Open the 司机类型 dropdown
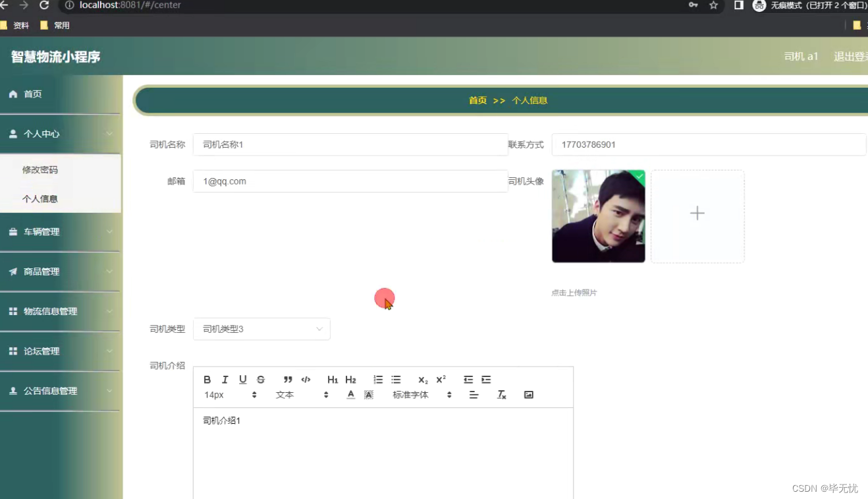This screenshot has height=499, width=868. pos(261,329)
